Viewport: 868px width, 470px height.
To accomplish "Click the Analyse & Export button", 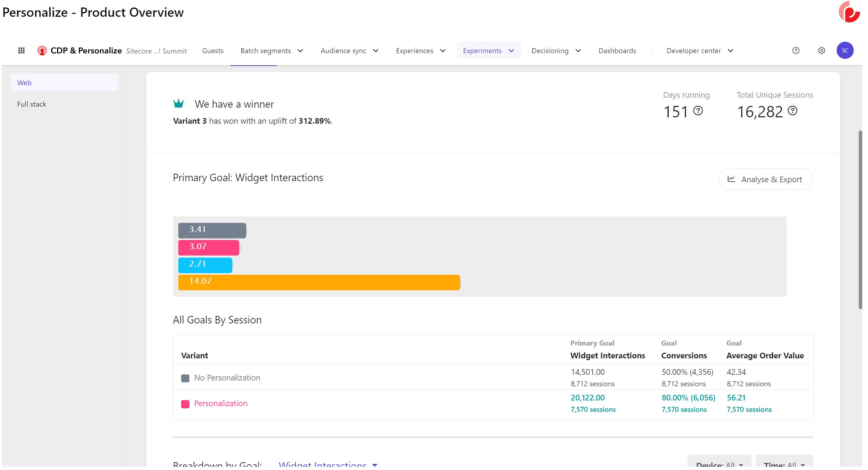I will tap(766, 179).
